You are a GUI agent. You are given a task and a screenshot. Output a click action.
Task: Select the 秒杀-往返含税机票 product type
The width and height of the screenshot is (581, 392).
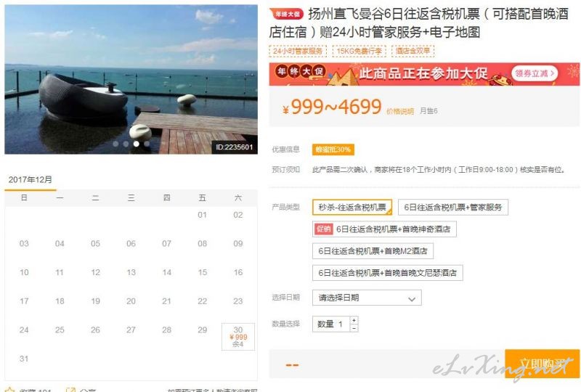click(352, 207)
